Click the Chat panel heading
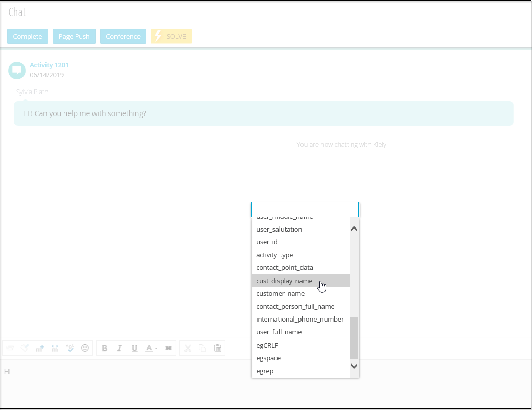The width and height of the screenshot is (532, 410). click(17, 12)
